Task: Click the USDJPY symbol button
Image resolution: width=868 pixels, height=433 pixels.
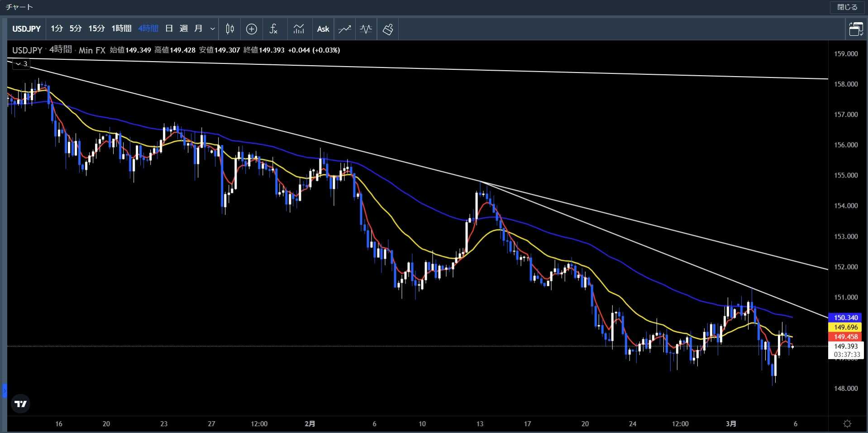Action: click(26, 29)
